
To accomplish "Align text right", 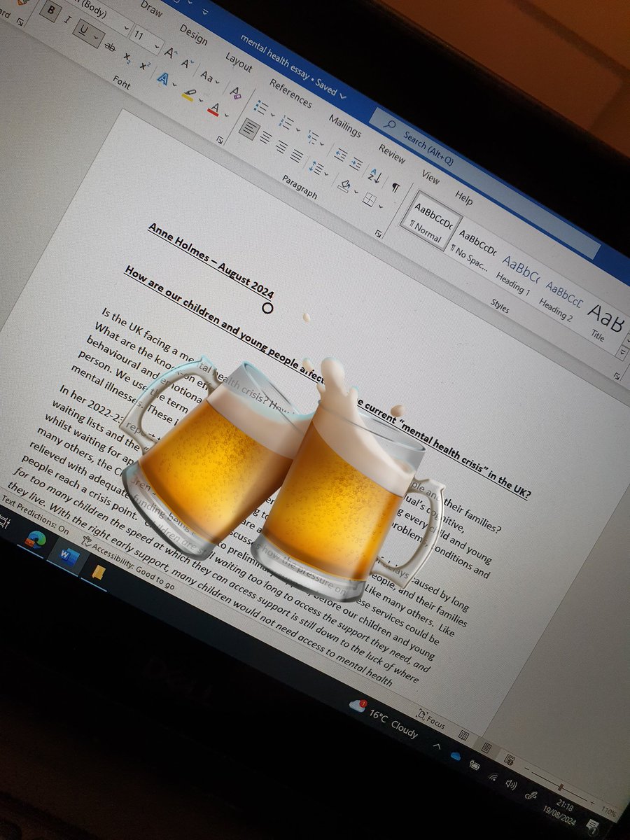I will [281, 147].
